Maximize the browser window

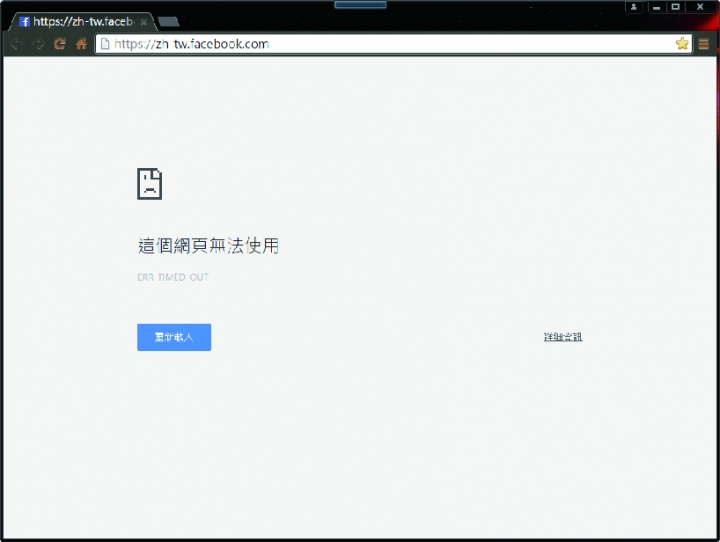pos(675,7)
